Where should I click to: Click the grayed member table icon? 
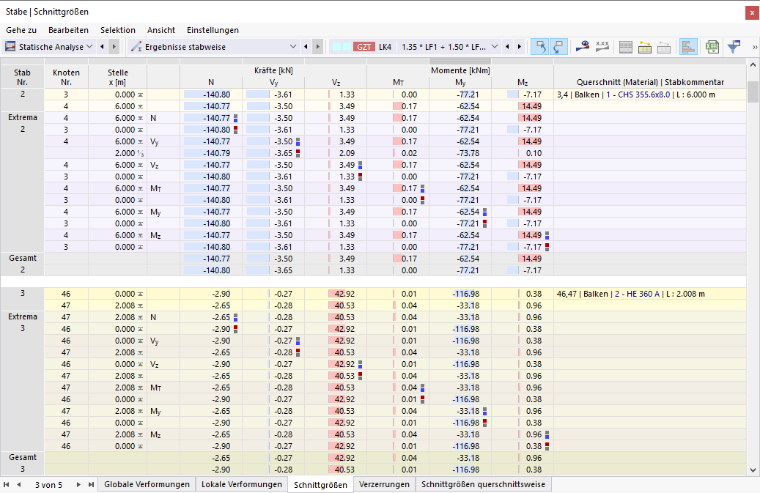point(664,47)
